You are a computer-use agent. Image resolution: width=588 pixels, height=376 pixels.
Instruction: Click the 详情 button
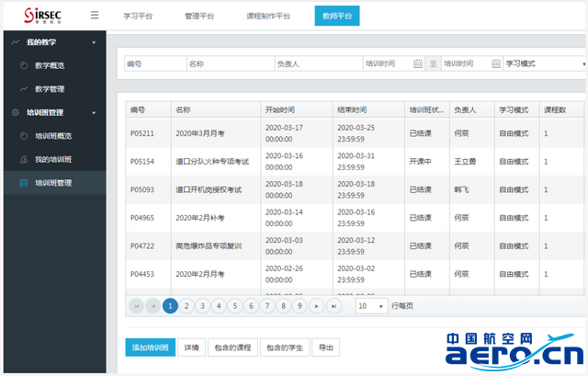point(192,348)
